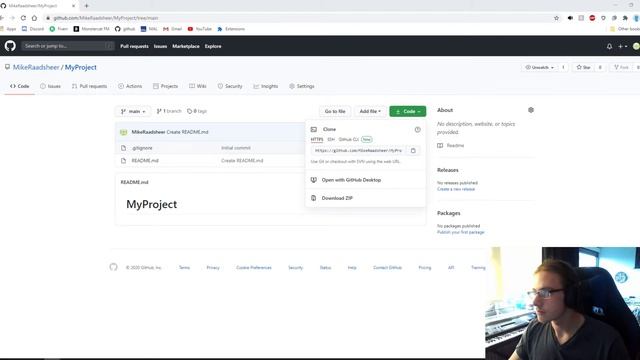Choose Open with GitHub Desktop
Screen dimensions: 640x360
(351, 180)
